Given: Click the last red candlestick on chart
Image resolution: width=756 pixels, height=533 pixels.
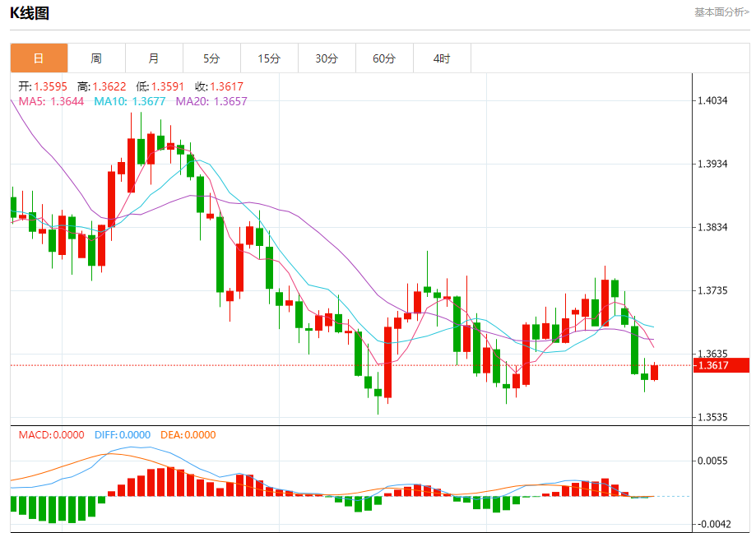Looking at the screenshot, I should [654, 373].
